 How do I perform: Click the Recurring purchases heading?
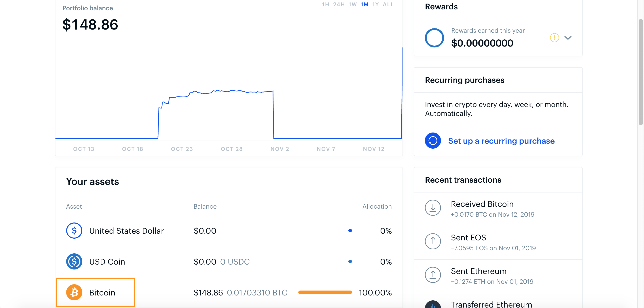click(464, 80)
